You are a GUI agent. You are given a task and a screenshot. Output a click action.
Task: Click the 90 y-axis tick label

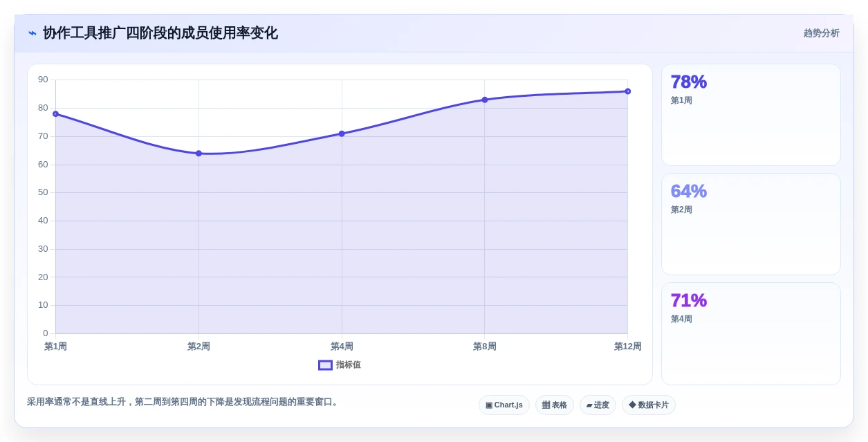pyautogui.click(x=43, y=80)
